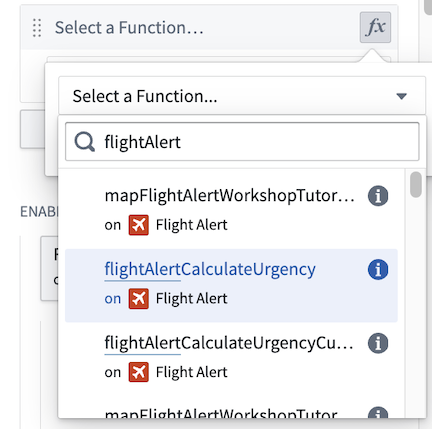
Task: Click plane icon under mapFlightAlertWorkshopTutor entry
Action: coord(139,225)
